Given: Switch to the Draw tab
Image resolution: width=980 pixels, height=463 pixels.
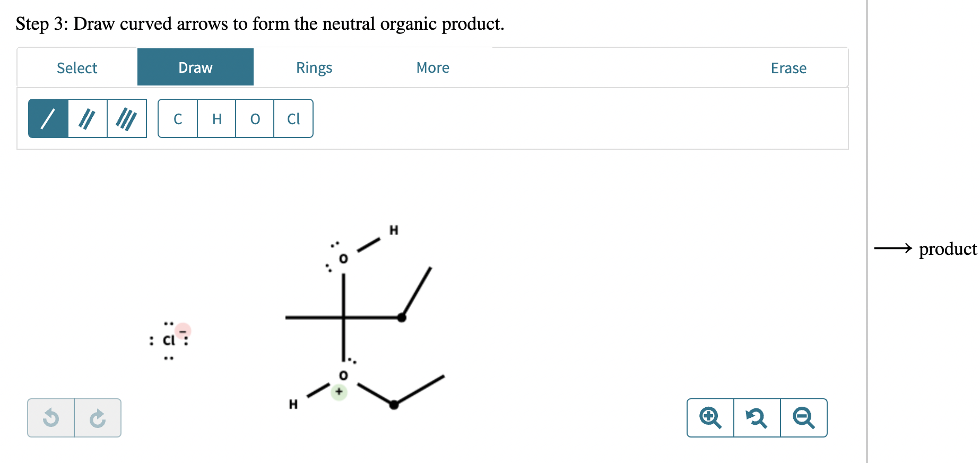Looking at the screenshot, I should click(x=195, y=67).
